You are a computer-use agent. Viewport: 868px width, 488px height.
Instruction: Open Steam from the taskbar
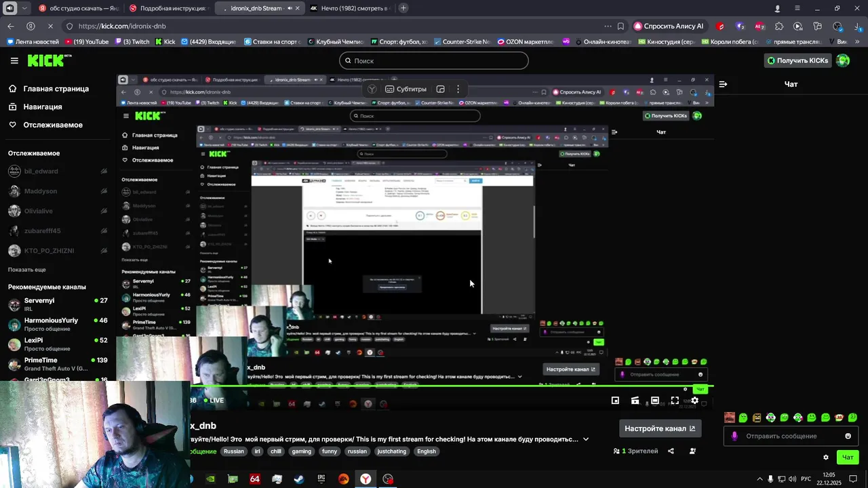click(x=298, y=479)
